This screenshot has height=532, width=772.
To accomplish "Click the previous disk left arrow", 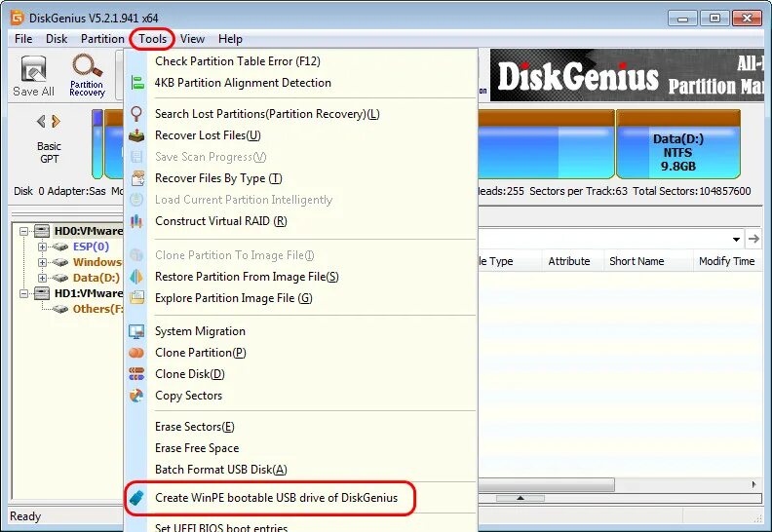I will [41, 121].
